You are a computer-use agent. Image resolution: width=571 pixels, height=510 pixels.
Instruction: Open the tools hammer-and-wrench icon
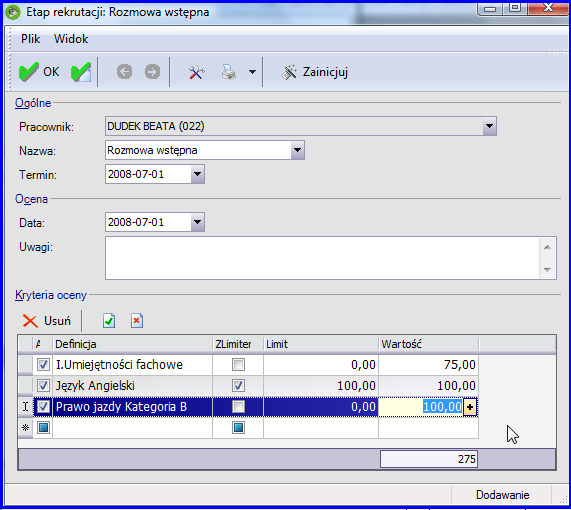point(197,72)
